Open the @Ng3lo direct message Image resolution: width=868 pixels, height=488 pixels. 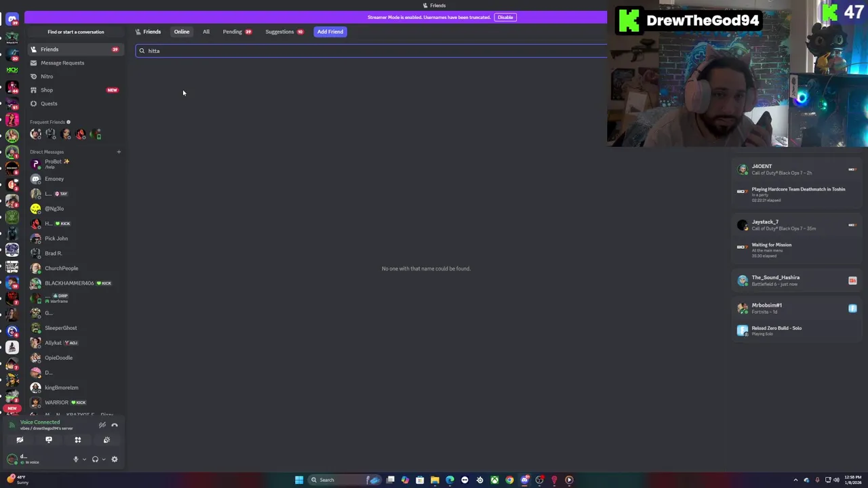(x=75, y=209)
